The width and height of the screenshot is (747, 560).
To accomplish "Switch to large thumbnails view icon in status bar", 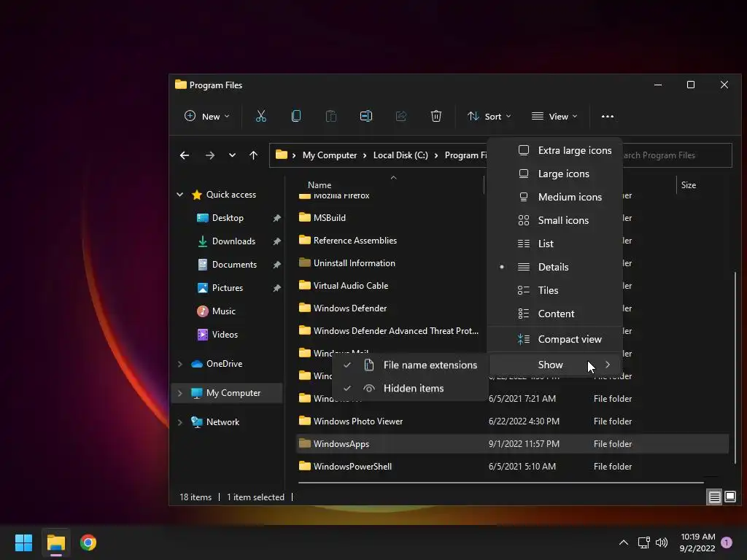I will point(729,497).
